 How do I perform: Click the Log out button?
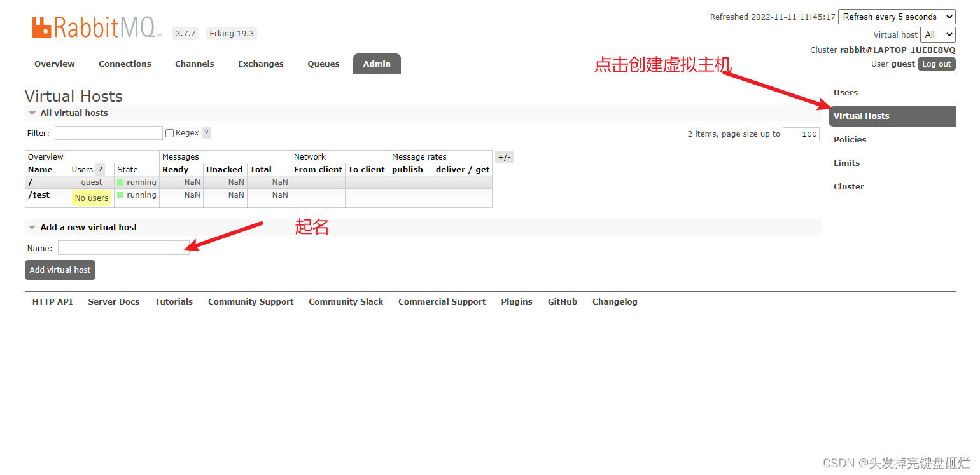[x=937, y=64]
